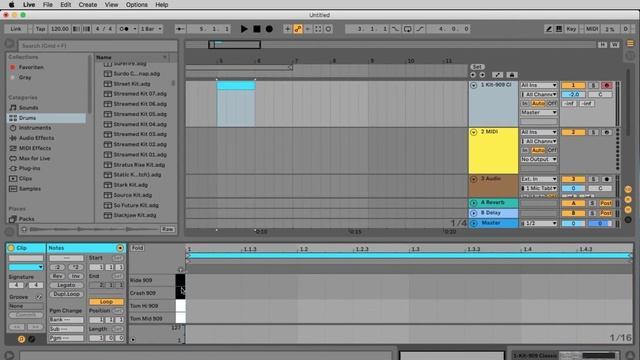Click the browser preview headphone icon
Image resolution: width=640 pixels, height=360 pixels.
tap(24, 229)
